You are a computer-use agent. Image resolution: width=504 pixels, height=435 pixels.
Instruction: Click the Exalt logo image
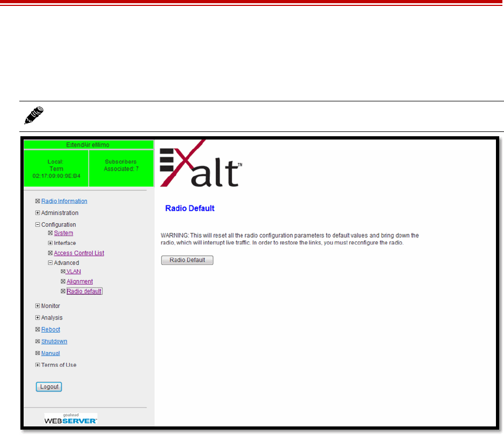pyautogui.click(x=201, y=164)
